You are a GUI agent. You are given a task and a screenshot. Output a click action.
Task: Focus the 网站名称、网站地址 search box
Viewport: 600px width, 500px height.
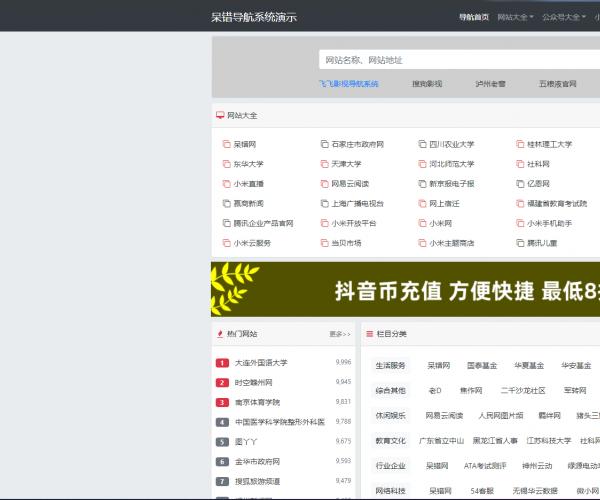(x=459, y=60)
